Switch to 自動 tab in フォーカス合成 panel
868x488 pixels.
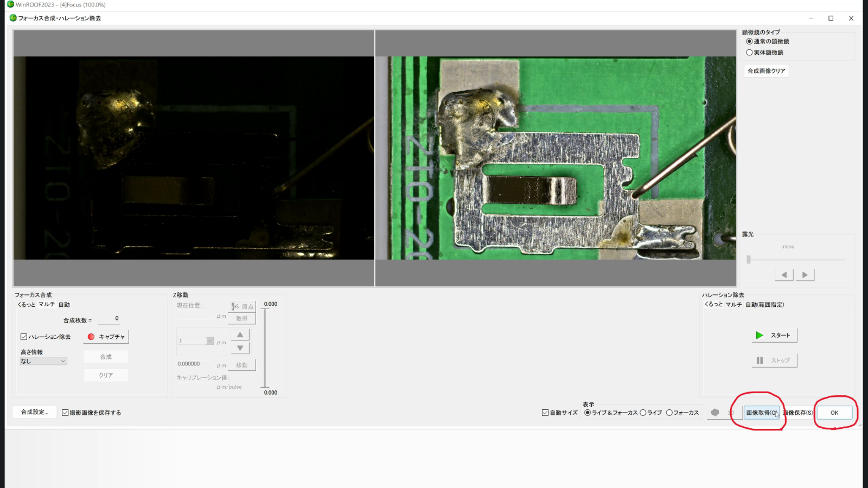pos(64,305)
